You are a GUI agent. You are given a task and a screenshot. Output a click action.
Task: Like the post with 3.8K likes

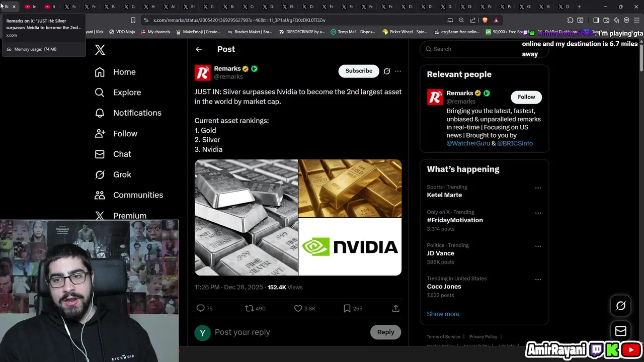[x=298, y=308]
